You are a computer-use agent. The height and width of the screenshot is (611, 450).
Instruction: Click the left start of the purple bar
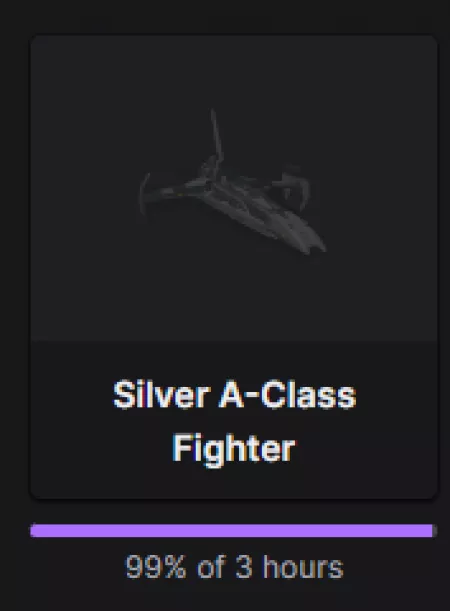click(37, 531)
